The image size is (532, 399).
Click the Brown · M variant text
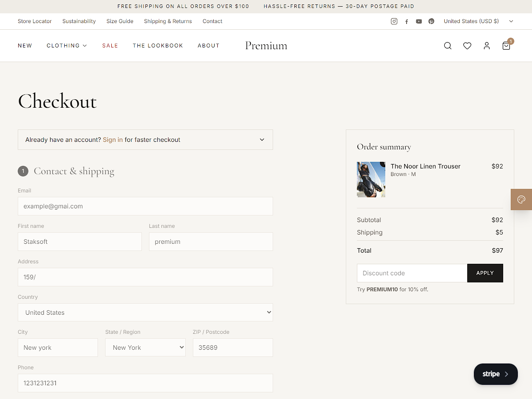[403, 174]
